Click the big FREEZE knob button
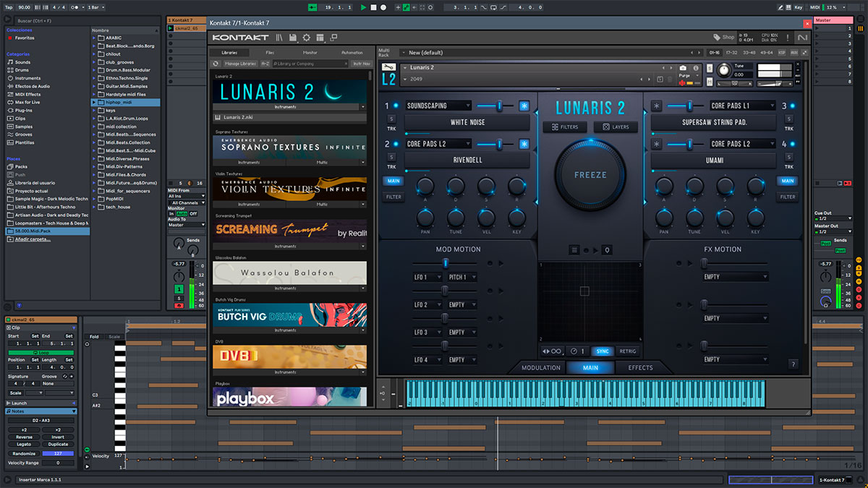868x488 pixels. click(590, 175)
